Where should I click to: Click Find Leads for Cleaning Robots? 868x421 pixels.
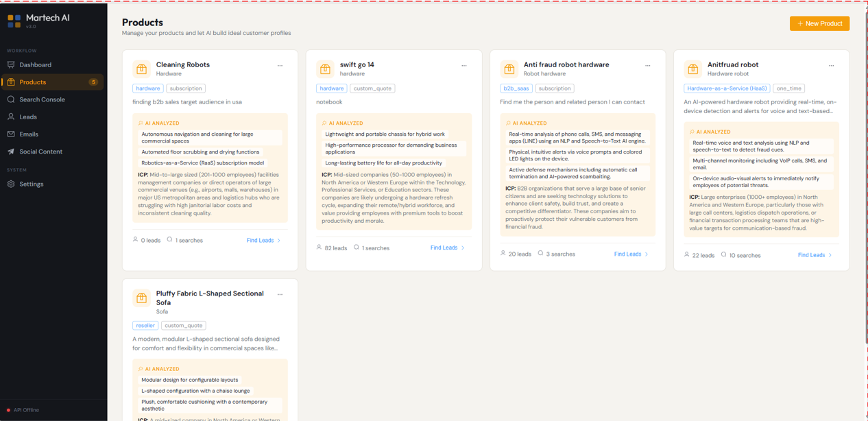click(263, 241)
